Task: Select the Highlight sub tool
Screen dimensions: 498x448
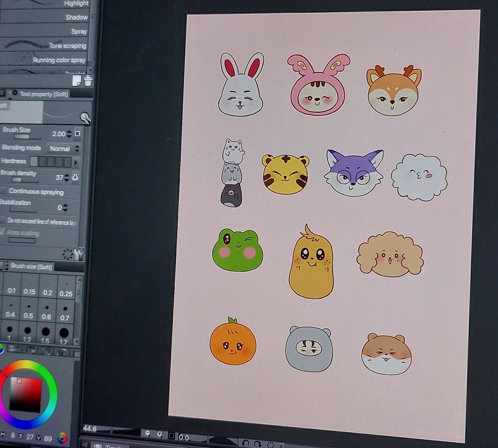Action: click(45, 4)
